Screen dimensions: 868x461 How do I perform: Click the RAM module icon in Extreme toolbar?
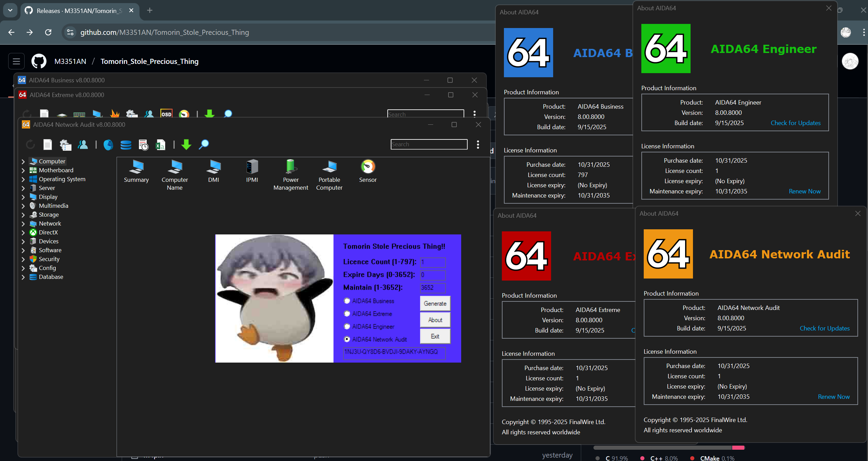[79, 114]
